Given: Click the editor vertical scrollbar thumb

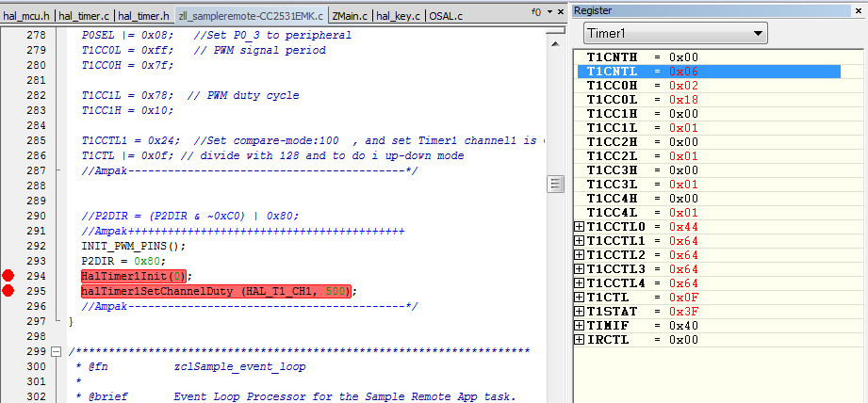Looking at the screenshot, I should 555,184.
